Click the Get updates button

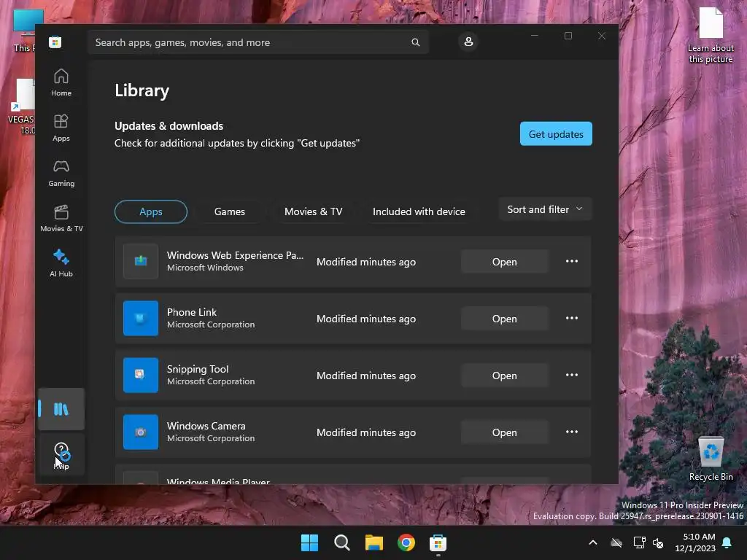pyautogui.click(x=556, y=134)
